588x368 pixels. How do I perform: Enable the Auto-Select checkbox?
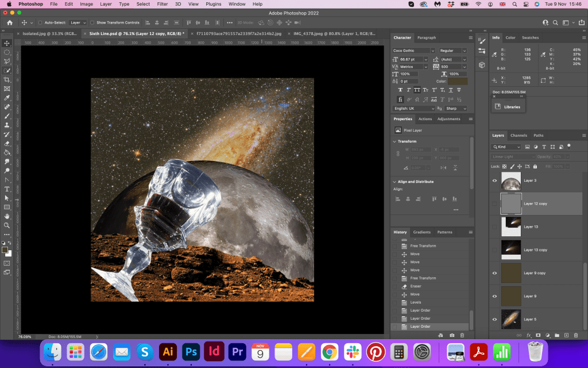click(x=40, y=22)
